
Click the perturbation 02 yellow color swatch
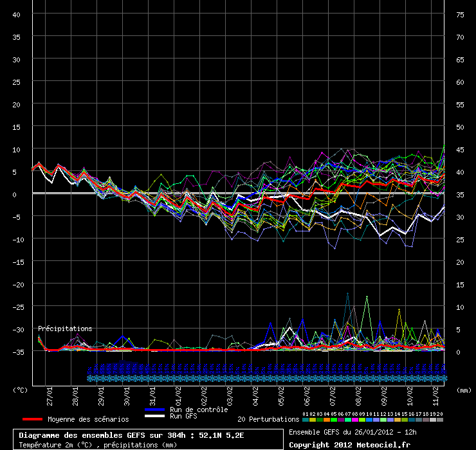[313, 420]
